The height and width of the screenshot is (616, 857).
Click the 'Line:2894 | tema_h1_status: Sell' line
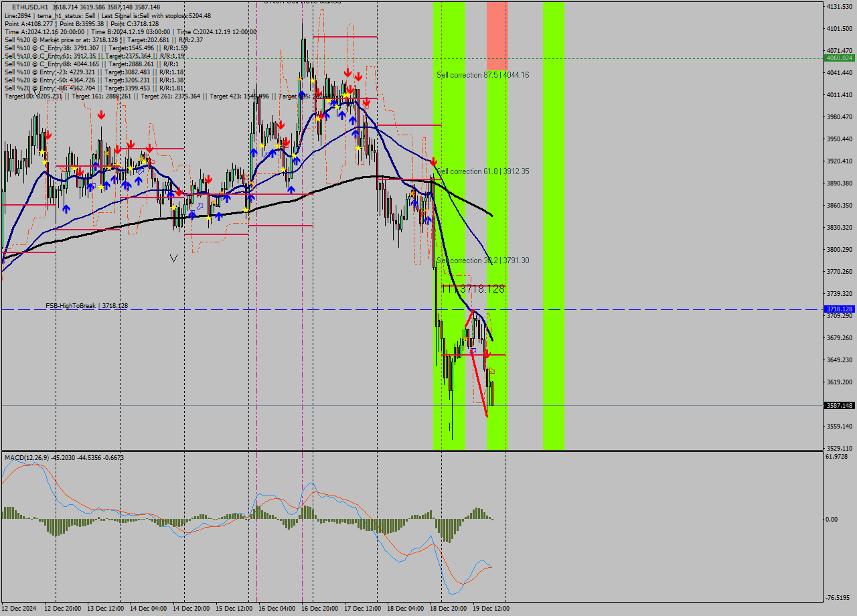tap(107, 15)
